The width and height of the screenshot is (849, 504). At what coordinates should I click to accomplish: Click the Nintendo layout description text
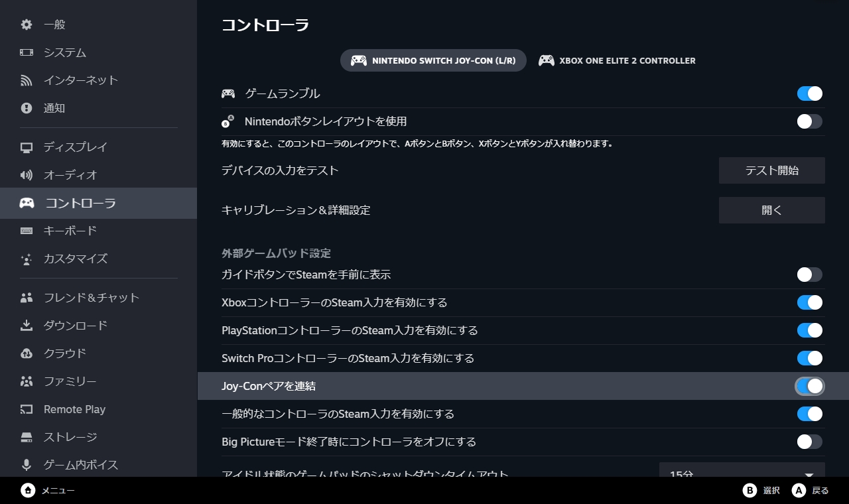(x=417, y=143)
